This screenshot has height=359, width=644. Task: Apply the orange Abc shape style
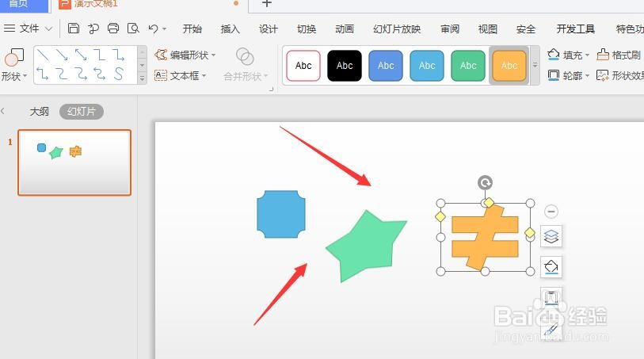point(509,65)
